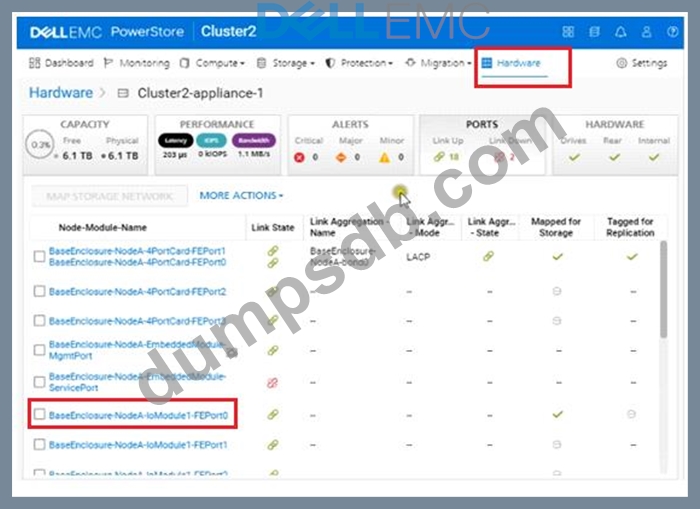The height and width of the screenshot is (509, 700).
Task: Click the Hardware breadcrumb link
Action: coord(60,93)
